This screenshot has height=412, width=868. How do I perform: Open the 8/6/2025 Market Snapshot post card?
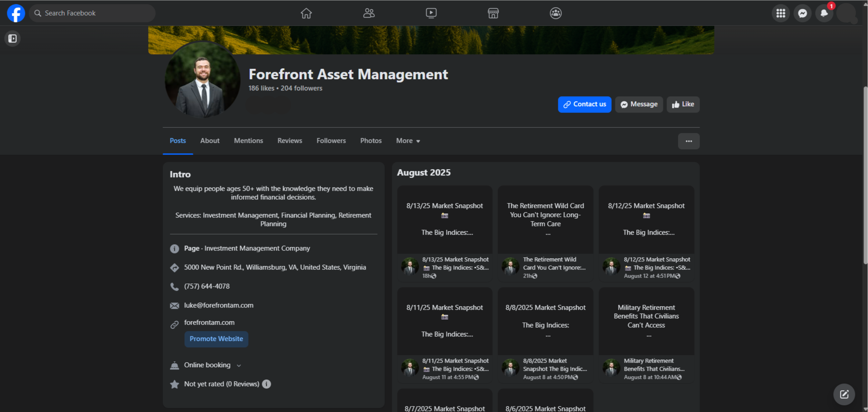point(546,401)
